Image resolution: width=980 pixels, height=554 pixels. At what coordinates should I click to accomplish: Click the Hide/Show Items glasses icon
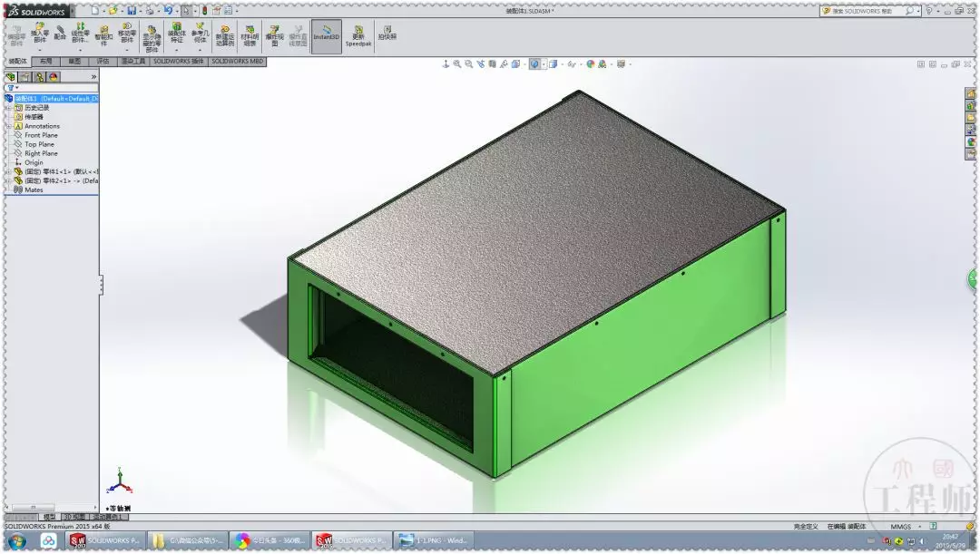tap(572, 63)
